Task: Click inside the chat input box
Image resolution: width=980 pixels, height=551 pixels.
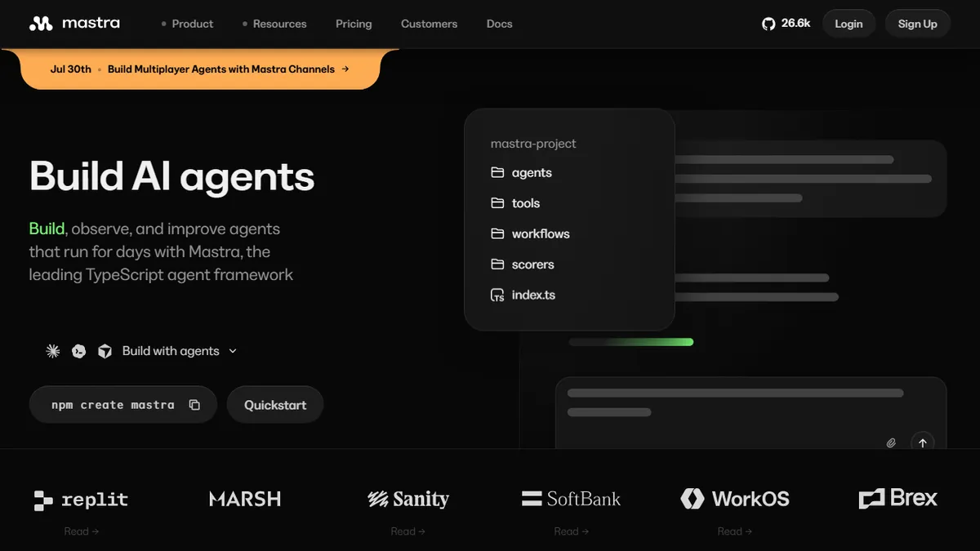Action: click(x=751, y=413)
